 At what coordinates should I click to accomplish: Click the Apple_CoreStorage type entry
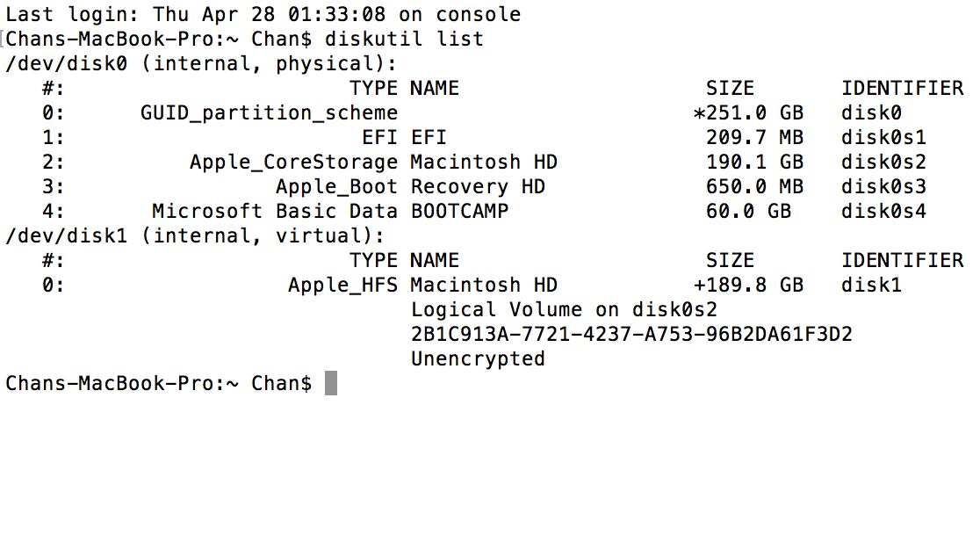pyautogui.click(x=293, y=163)
